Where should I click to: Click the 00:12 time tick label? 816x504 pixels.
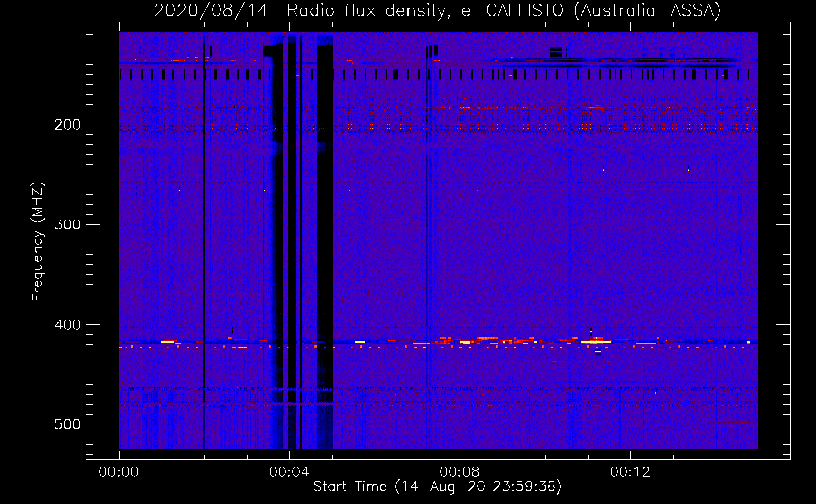[x=630, y=472]
